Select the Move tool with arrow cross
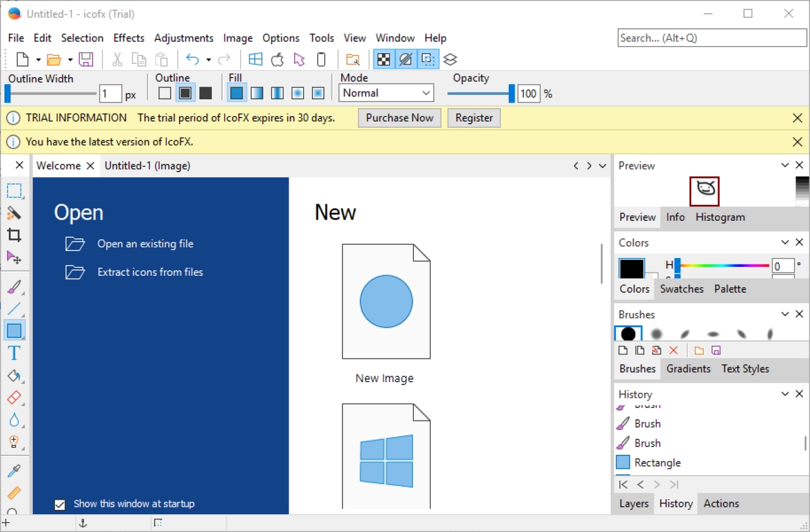Image resolution: width=810 pixels, height=532 pixels. pos(14,257)
